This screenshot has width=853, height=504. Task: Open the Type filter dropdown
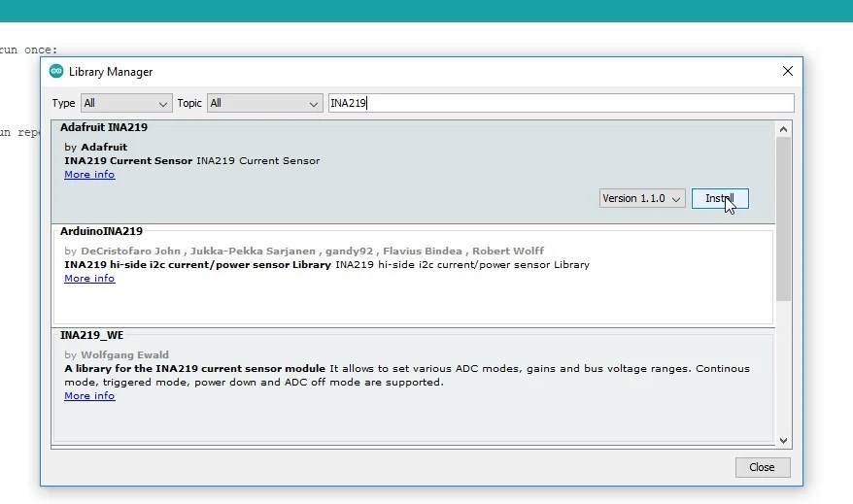(126, 103)
